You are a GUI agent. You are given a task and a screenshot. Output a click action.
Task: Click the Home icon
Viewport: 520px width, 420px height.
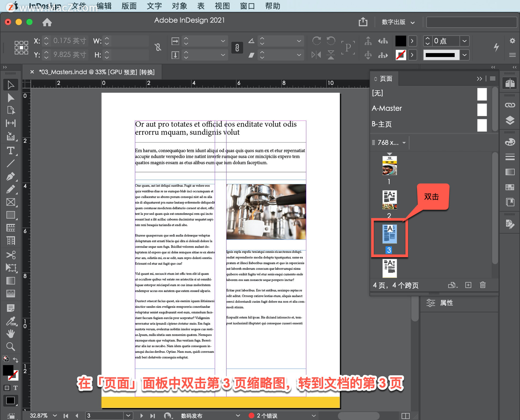(x=47, y=22)
